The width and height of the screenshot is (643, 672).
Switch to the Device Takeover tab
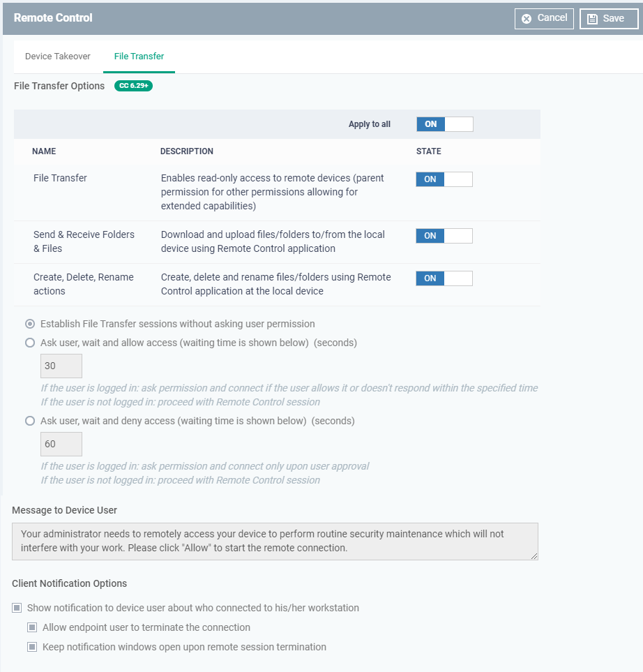[x=58, y=57]
